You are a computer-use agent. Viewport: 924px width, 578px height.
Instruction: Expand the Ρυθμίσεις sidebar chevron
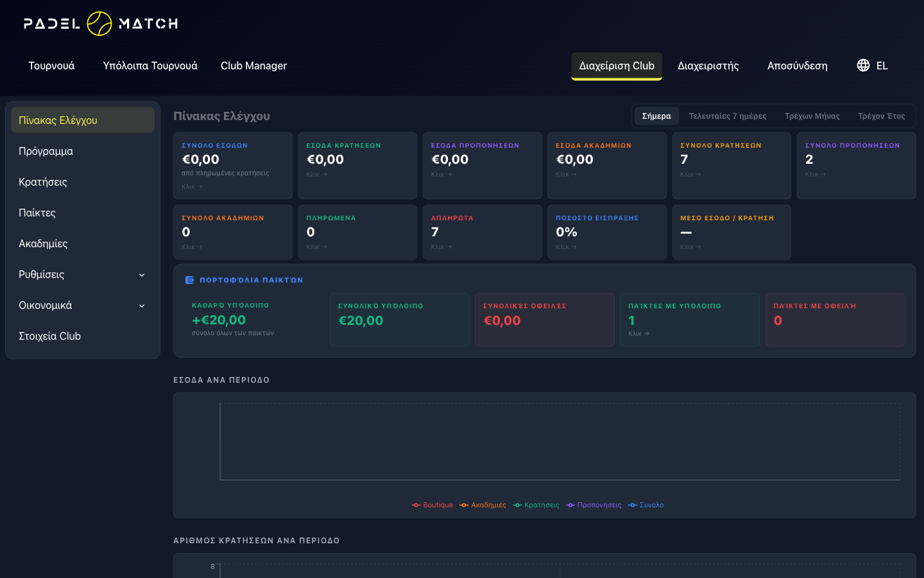142,275
